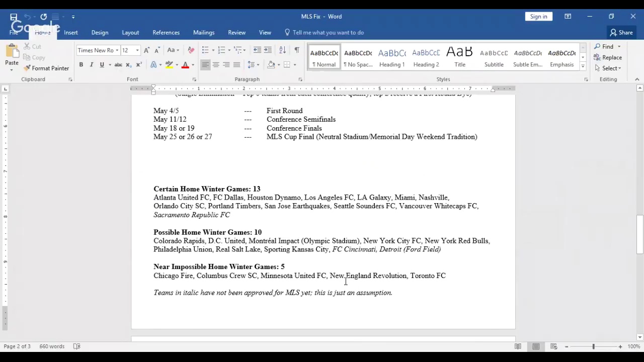Click the vertical scrollbar thumb

[x=640, y=234]
